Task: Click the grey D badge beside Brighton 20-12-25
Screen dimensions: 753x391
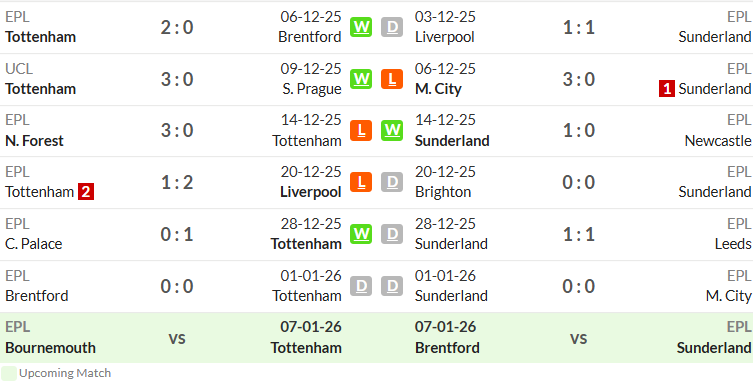Action: point(392,183)
